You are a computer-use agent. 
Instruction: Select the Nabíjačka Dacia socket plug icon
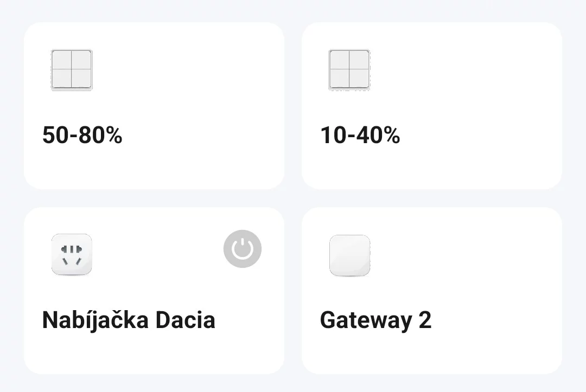[72, 255]
